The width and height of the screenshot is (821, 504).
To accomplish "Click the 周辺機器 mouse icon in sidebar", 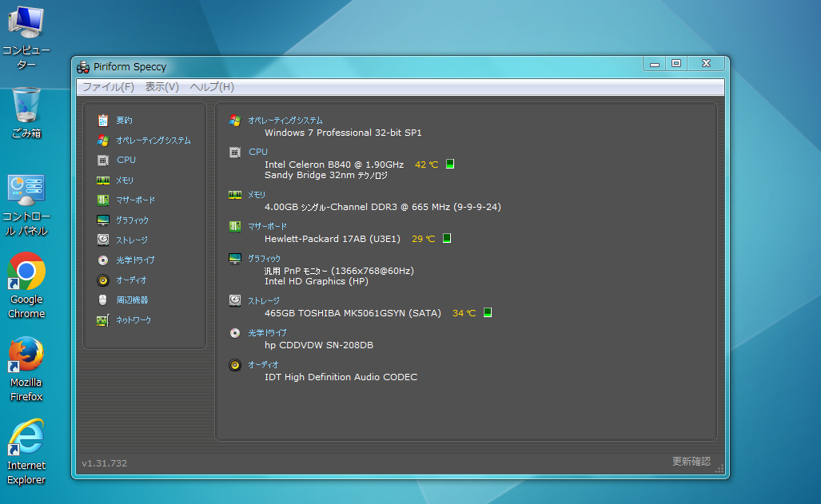I will click(x=103, y=300).
